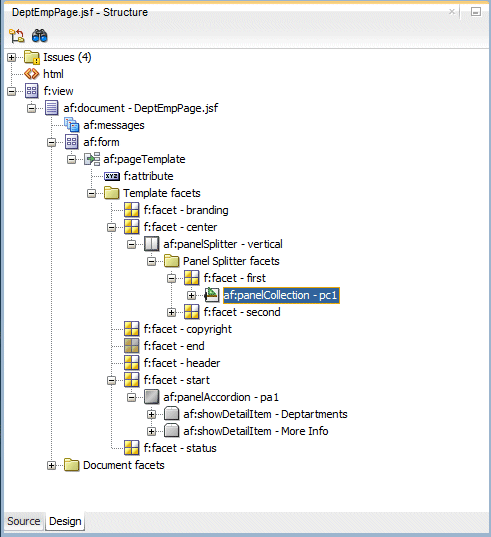Select the af:messages label
This screenshot has height=537, width=491.
[114, 125]
